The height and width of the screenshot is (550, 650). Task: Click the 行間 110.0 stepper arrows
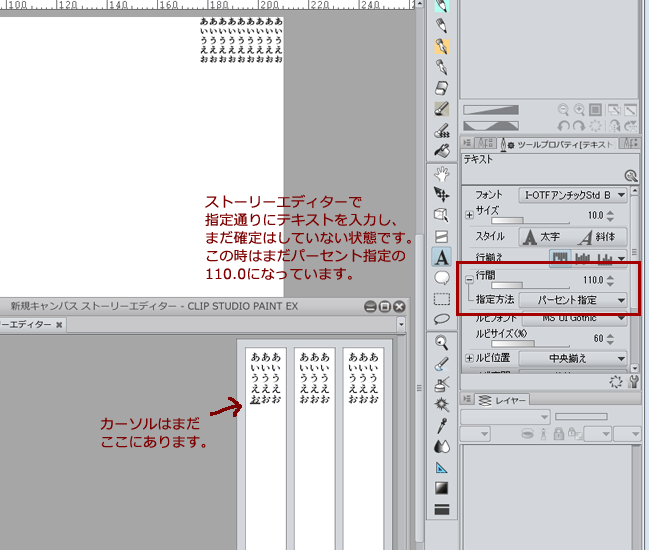point(610,280)
